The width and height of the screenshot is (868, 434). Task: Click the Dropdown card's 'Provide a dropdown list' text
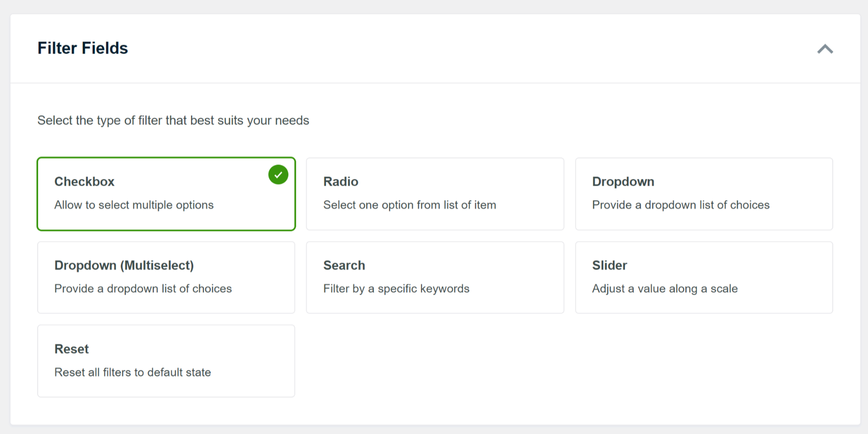pyautogui.click(x=680, y=205)
